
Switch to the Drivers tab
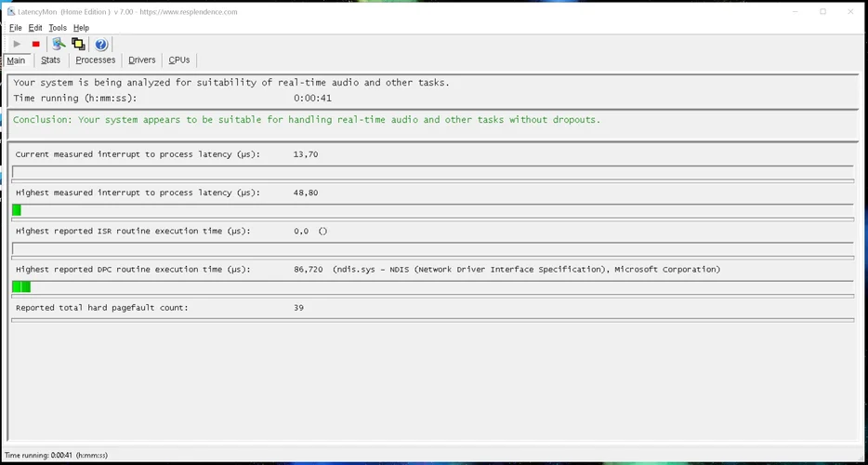(x=141, y=60)
